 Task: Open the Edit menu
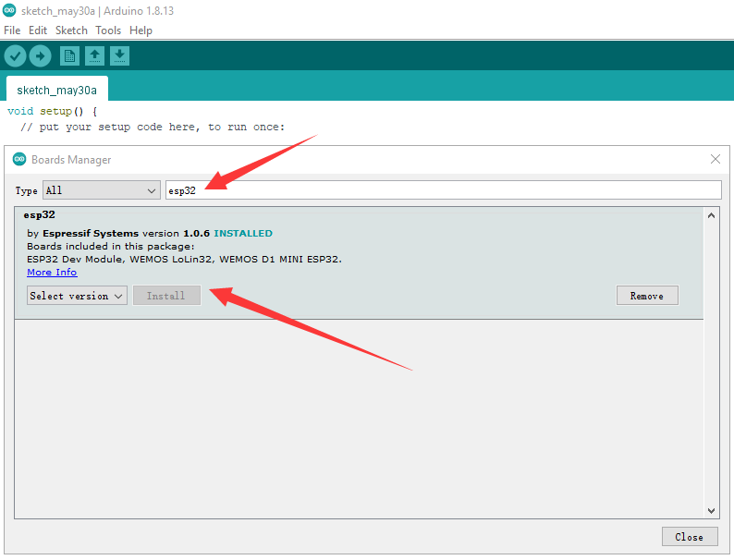pyautogui.click(x=38, y=30)
